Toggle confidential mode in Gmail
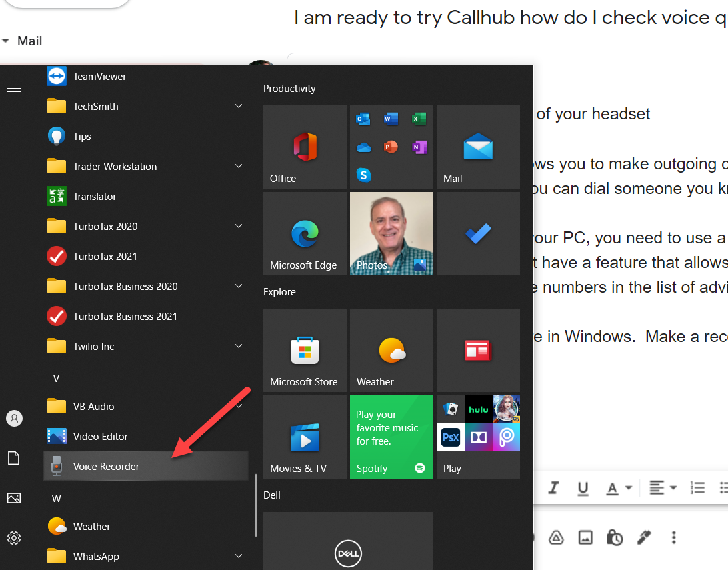Image resolution: width=728 pixels, height=570 pixels. click(x=615, y=537)
